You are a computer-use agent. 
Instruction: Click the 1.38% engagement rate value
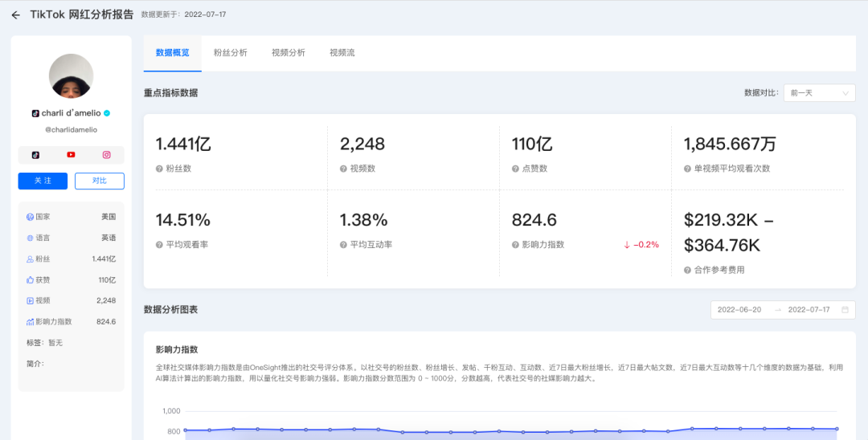tap(363, 220)
